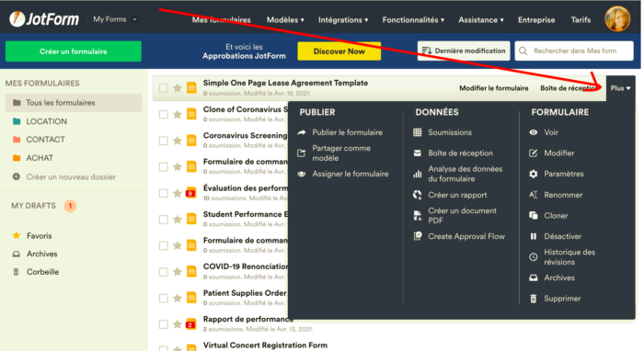Click the Désactiver pause icon
Screen dimensions: 644x351
click(533, 236)
